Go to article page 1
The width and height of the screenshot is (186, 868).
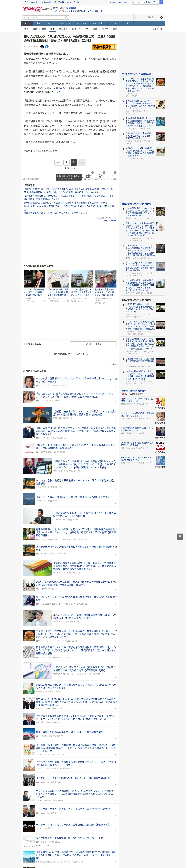click(x=66, y=162)
